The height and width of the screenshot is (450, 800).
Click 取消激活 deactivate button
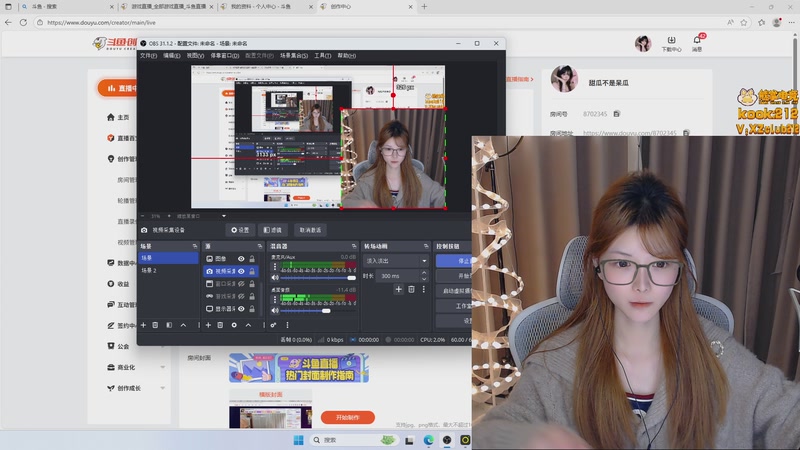[x=310, y=230]
